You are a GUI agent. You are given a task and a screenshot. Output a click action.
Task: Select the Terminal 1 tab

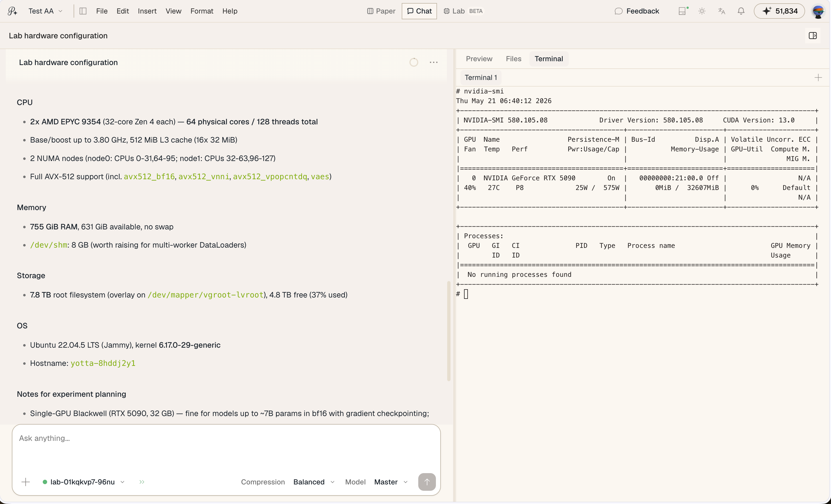point(481,77)
